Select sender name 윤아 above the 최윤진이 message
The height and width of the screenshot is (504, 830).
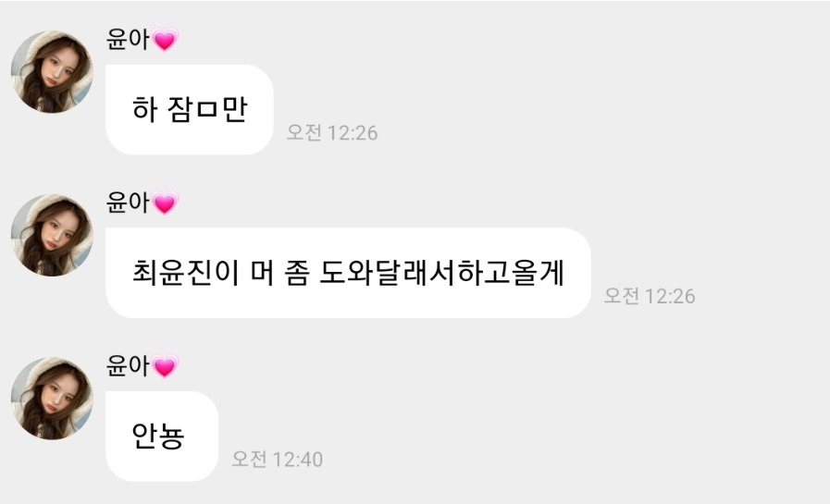[x=128, y=203]
